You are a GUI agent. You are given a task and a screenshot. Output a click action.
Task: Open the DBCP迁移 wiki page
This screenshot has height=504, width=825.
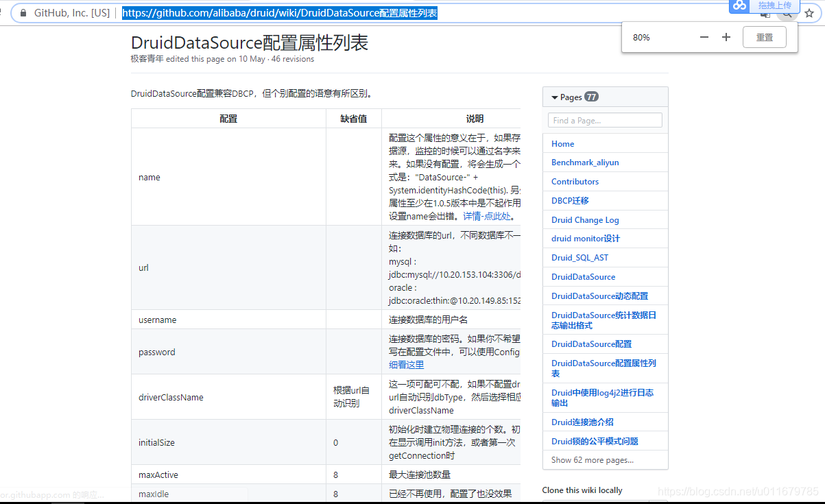point(570,201)
